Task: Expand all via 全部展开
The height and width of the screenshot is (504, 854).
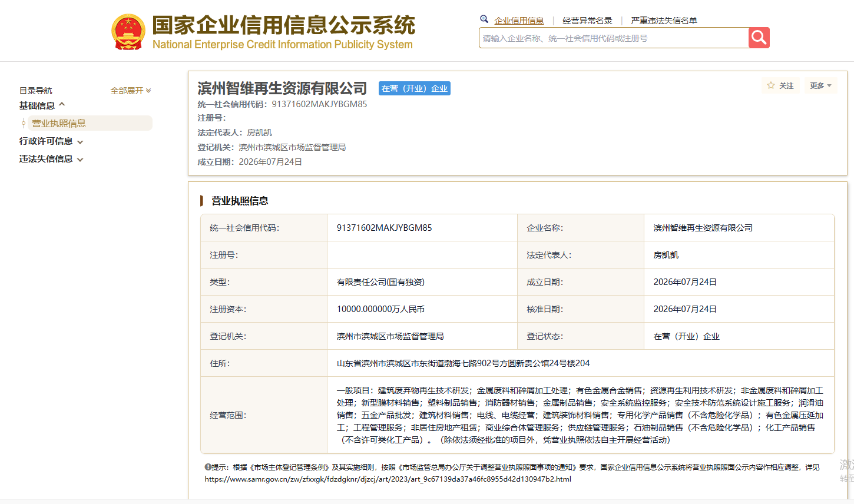Action: point(131,91)
